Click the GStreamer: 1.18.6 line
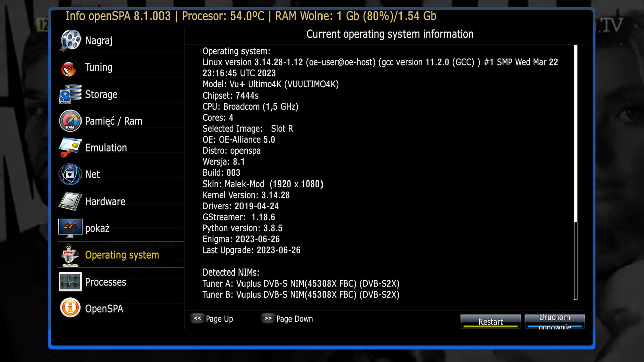The height and width of the screenshot is (362, 644). (x=238, y=217)
